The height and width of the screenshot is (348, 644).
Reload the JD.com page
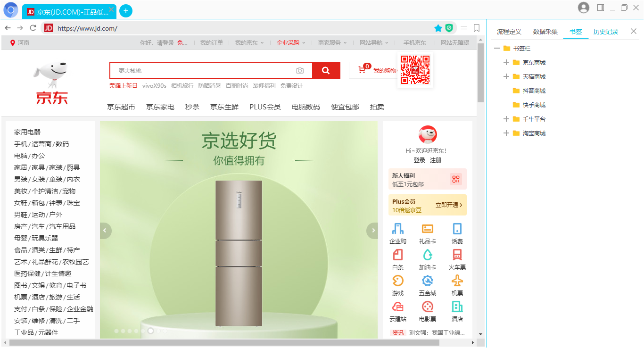click(33, 28)
